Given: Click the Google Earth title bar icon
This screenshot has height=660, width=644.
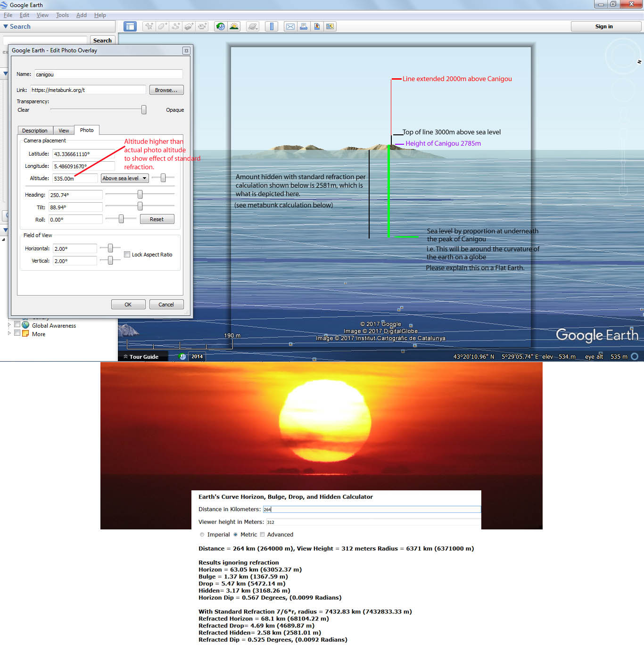Looking at the screenshot, I should 4,5.
